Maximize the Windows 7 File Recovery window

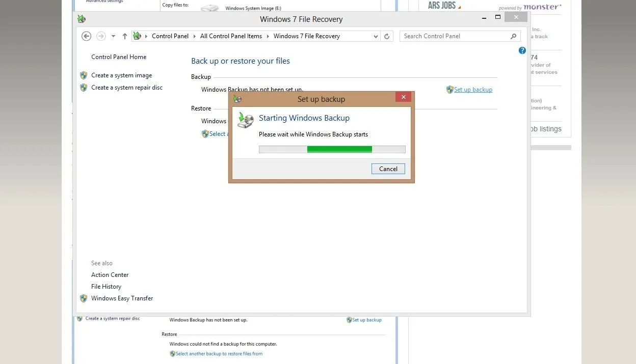[498, 17]
